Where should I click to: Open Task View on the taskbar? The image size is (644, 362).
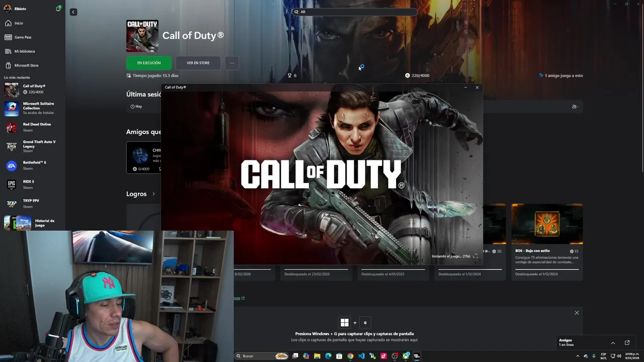click(295, 356)
